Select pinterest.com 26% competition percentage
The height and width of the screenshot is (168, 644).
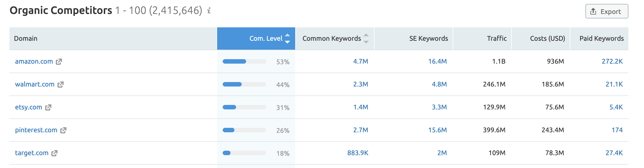tap(283, 131)
